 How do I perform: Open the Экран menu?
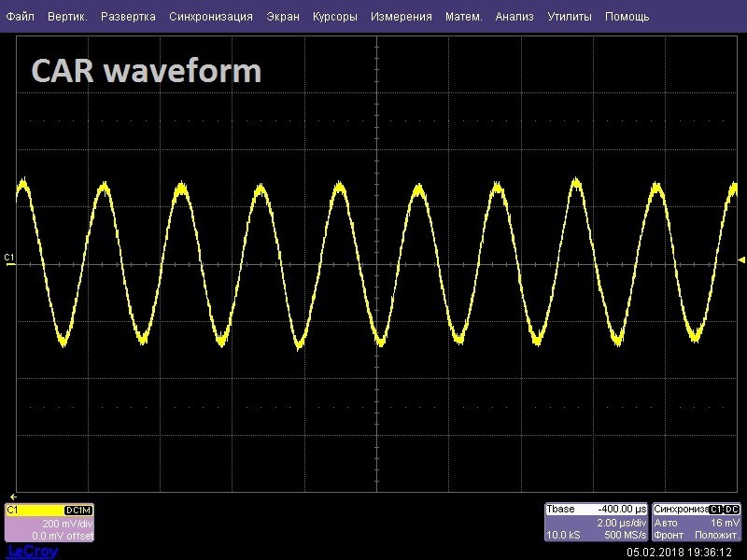click(283, 17)
